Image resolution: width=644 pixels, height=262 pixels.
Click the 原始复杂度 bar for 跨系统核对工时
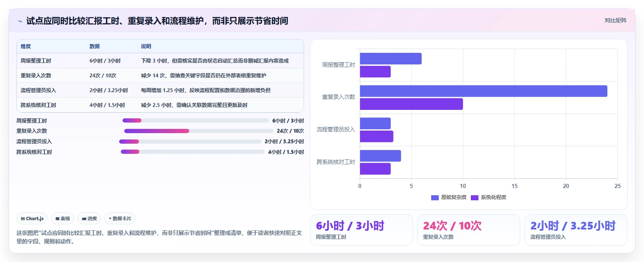(380, 156)
